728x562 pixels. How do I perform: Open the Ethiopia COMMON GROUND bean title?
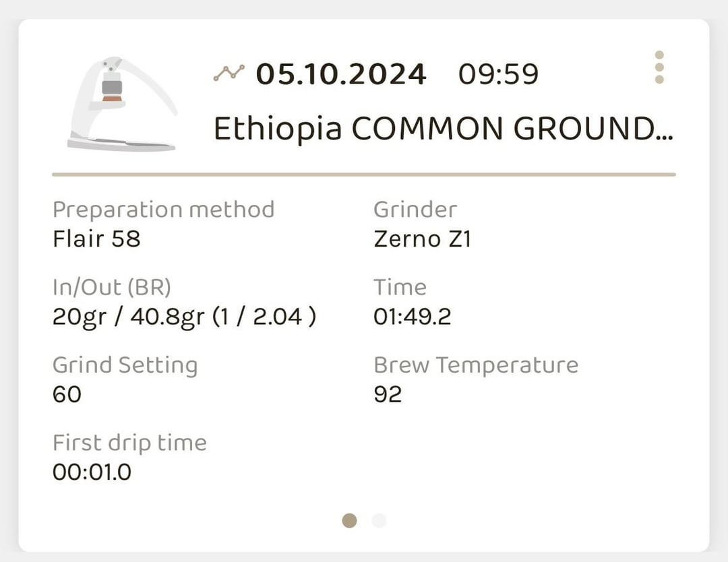coord(443,128)
